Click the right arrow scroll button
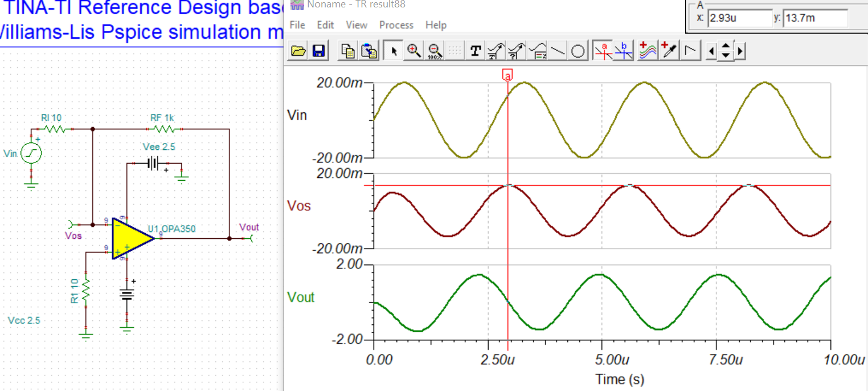Image resolution: width=868 pixels, height=391 pixels. point(740,51)
